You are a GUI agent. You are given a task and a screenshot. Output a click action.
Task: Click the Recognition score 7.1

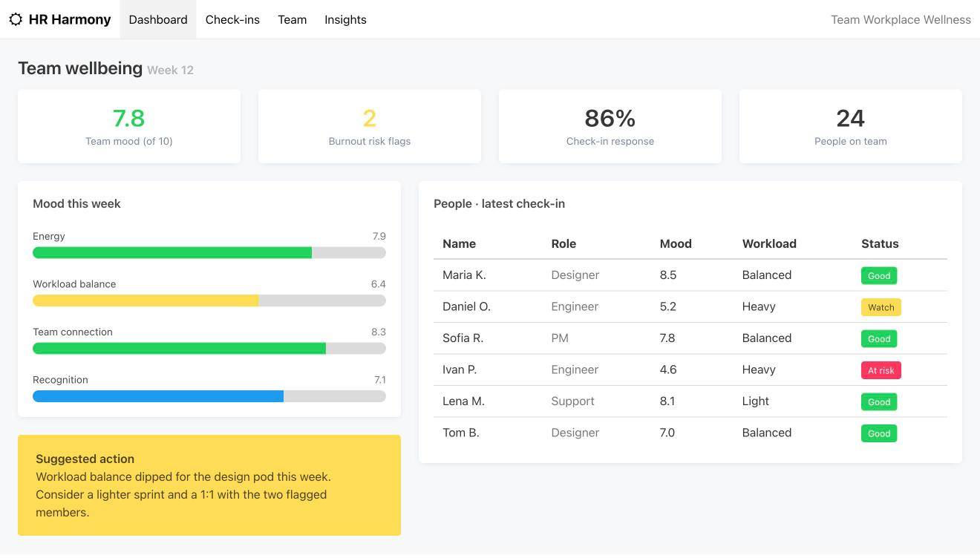coord(379,380)
